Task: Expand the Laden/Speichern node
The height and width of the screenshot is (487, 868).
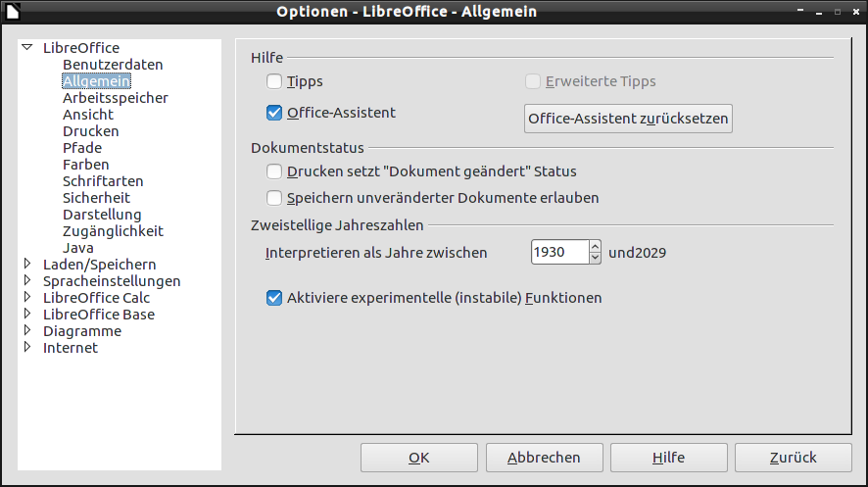Action: tap(27, 264)
